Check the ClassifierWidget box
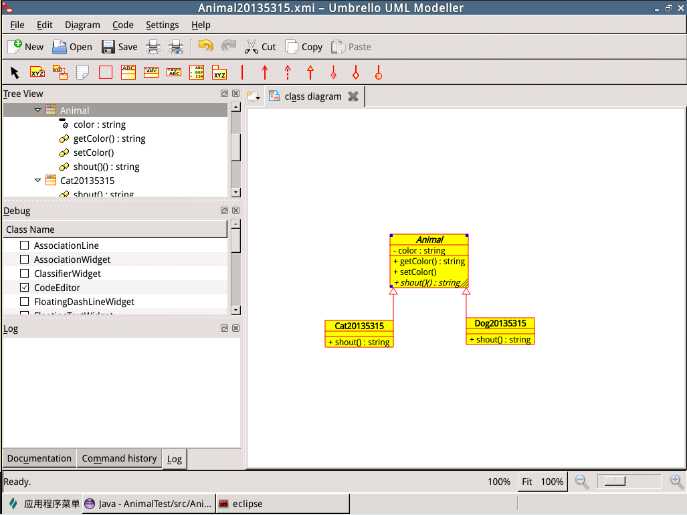Screen dimensions: 687x515 click(x=25, y=273)
